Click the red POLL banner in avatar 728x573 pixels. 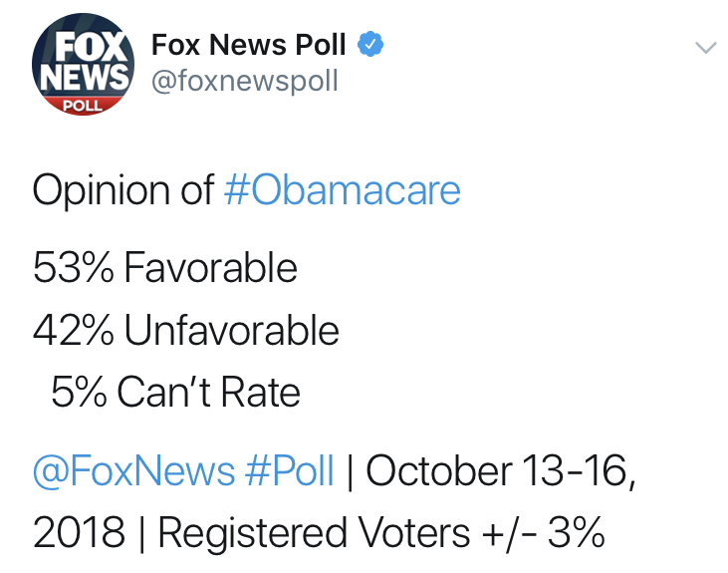click(83, 106)
